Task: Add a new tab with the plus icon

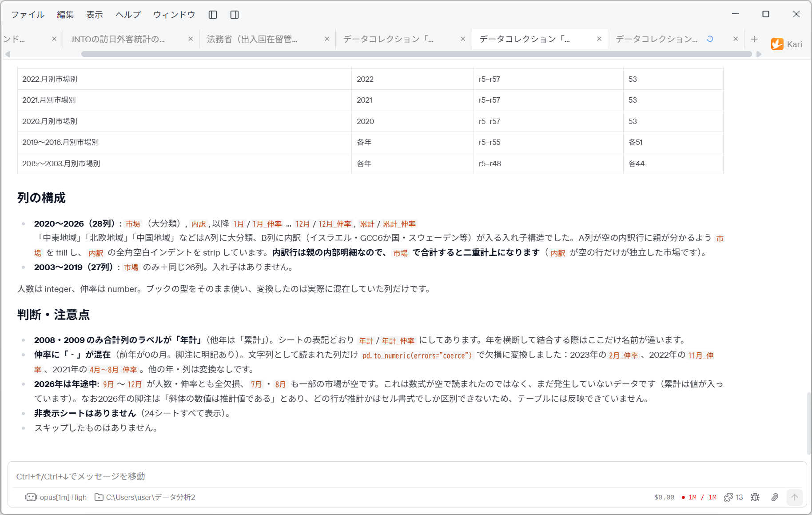Action: 754,39
